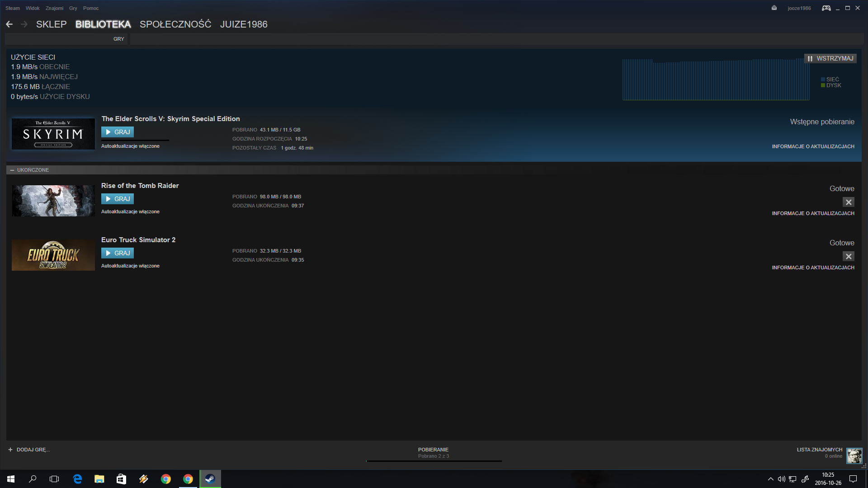Pause downloads with WSTRZYMAJ button
Screen dimensions: 868x488
click(x=830, y=58)
